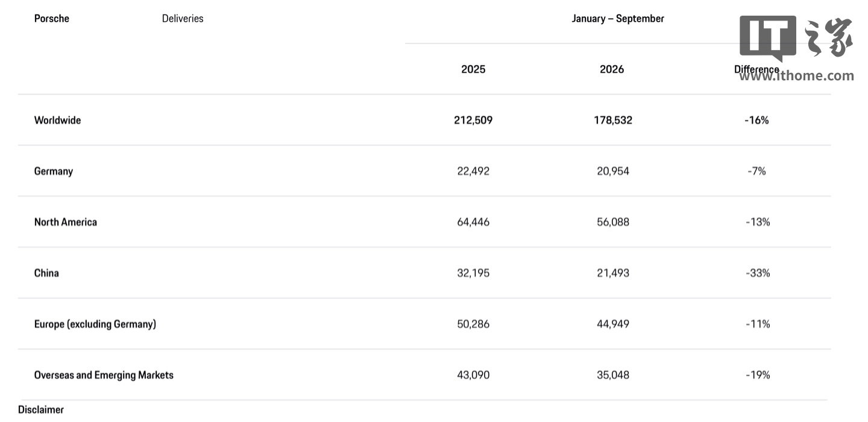868x422 pixels.
Task: Select the Worldwide 2025 value 212,509
Action: click(473, 120)
